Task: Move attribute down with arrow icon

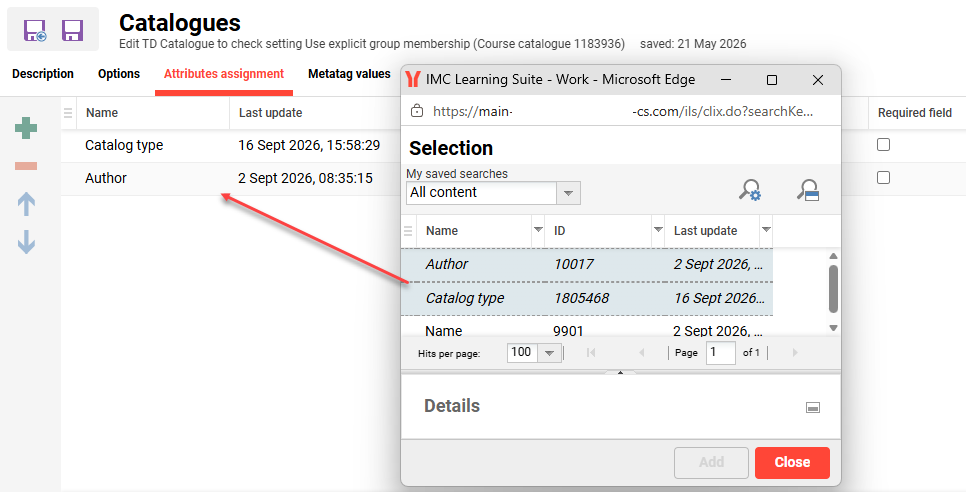Action: click(x=26, y=242)
